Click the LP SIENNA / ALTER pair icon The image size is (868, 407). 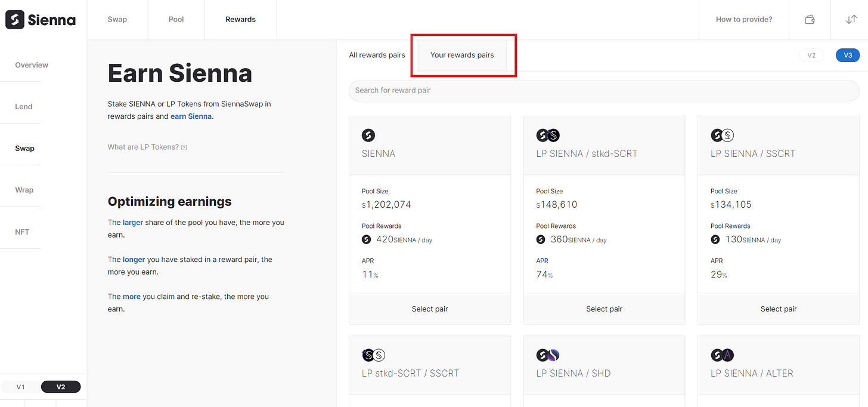(x=723, y=355)
